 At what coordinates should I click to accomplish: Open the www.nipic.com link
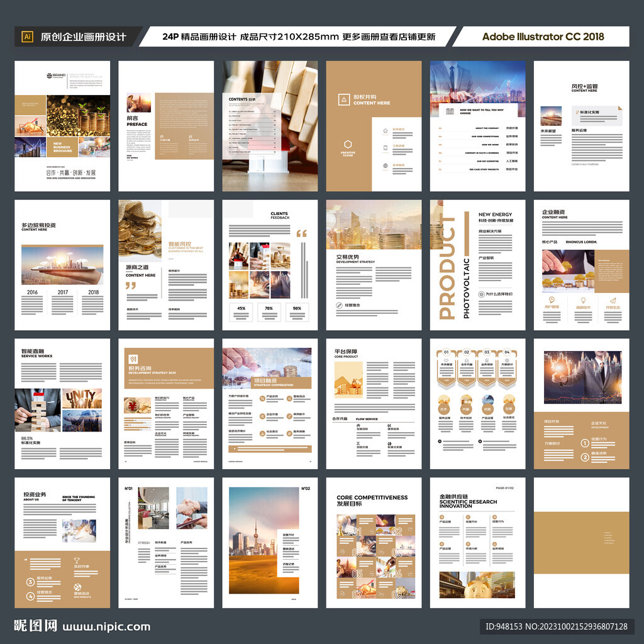(106, 627)
